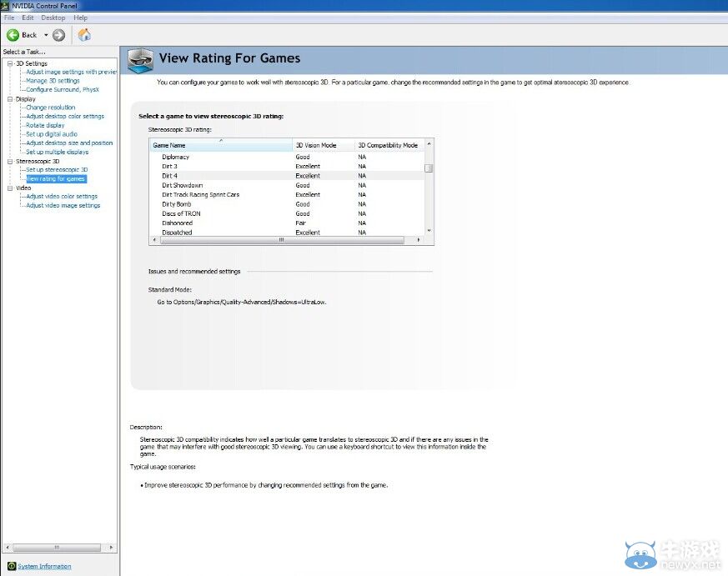Open Adjust video color settings
This screenshot has width=728, height=576.
click(62, 197)
